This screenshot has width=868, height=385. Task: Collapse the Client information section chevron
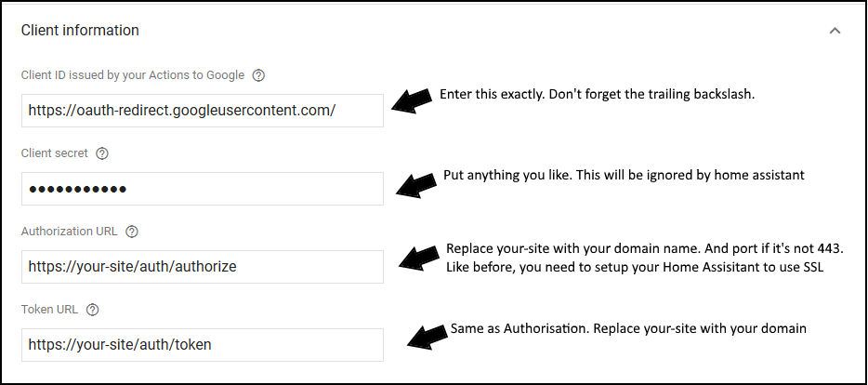pos(835,31)
